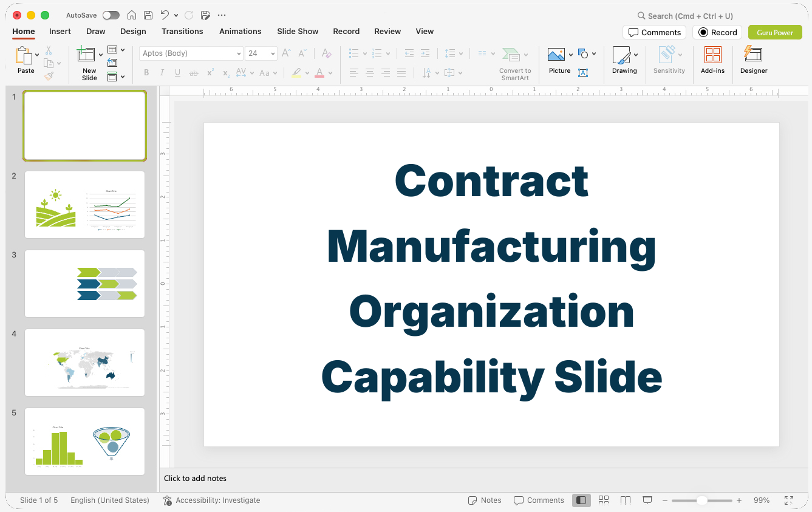This screenshot has height=512, width=812.
Task: Open the Undo history dropdown arrow
Action: pos(176,15)
